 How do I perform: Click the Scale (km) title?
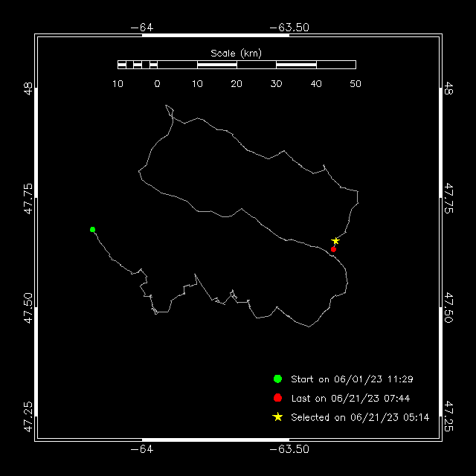coord(237,54)
